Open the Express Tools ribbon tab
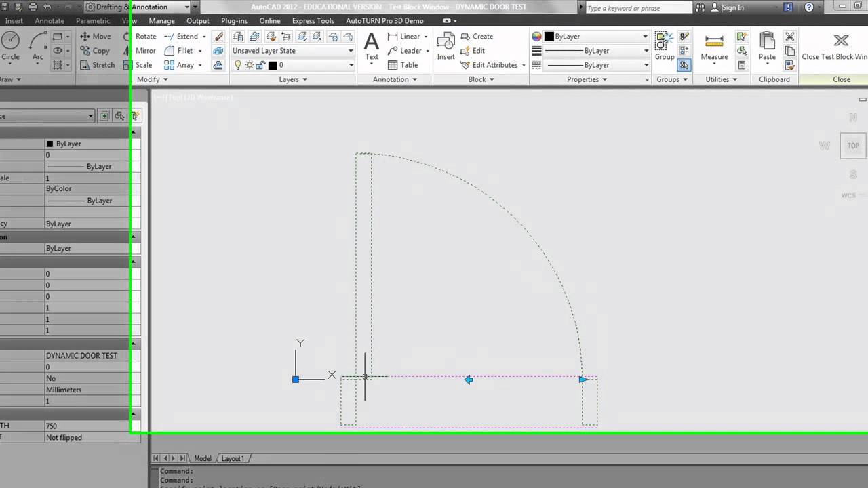Image resolution: width=868 pixels, height=488 pixels. click(x=313, y=21)
